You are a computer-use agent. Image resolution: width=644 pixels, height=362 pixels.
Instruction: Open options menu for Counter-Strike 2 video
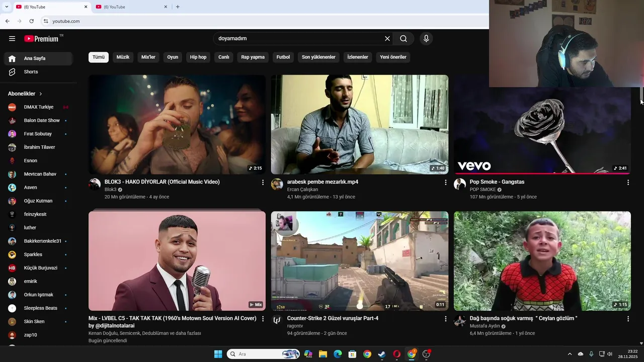445,319
